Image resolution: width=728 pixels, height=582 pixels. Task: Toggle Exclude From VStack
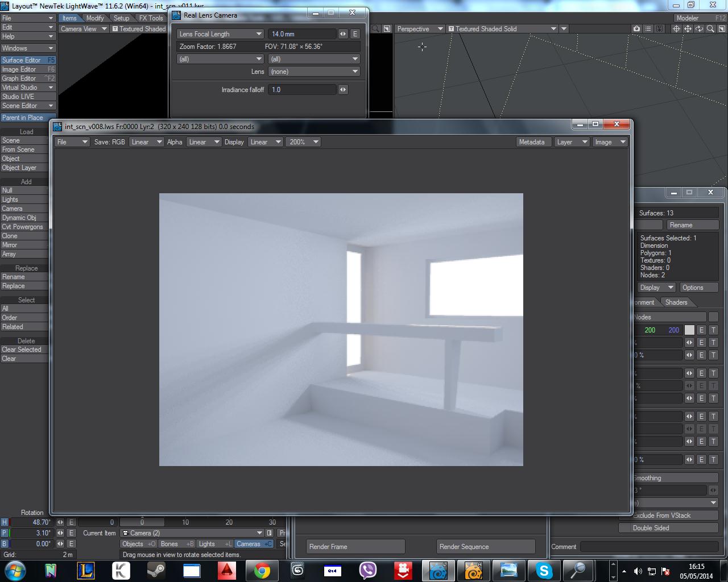tap(668, 516)
